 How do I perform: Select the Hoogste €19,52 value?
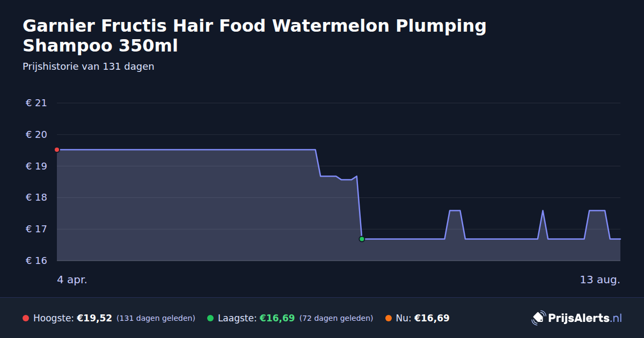click(94, 318)
